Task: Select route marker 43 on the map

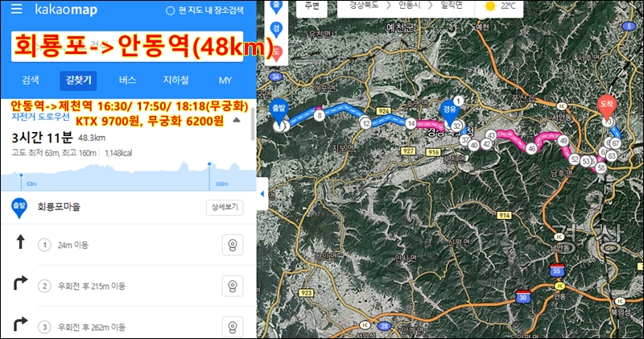Action: click(x=491, y=135)
